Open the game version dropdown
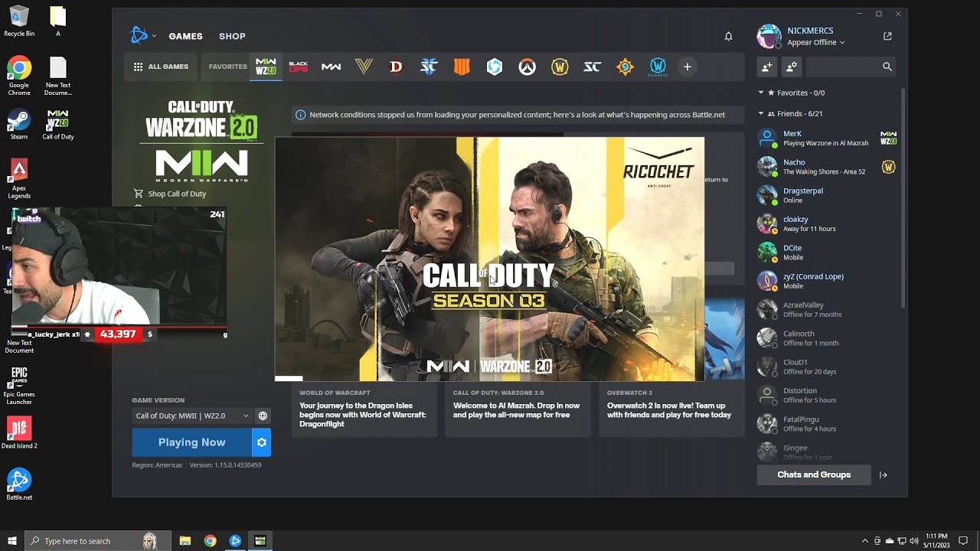Viewport: 980px width, 551px height. point(191,416)
